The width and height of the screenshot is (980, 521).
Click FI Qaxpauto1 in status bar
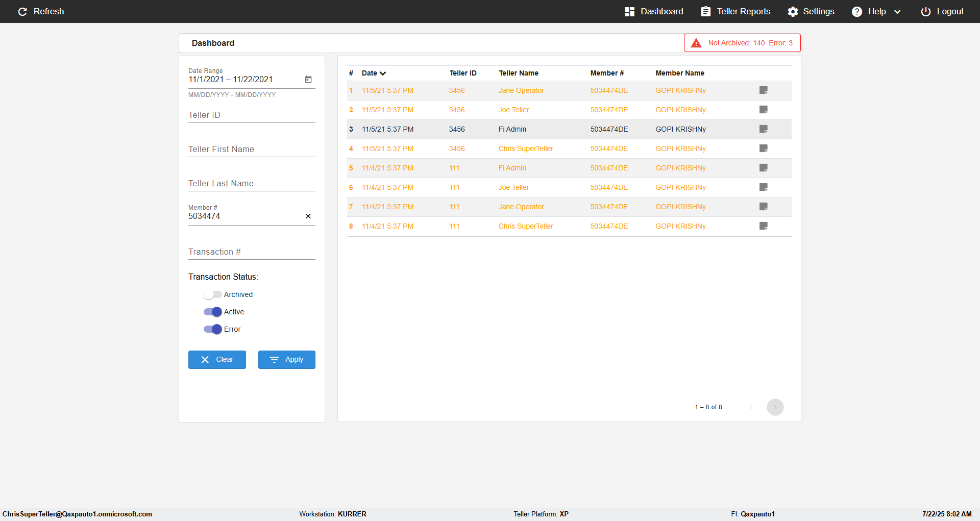(753, 514)
